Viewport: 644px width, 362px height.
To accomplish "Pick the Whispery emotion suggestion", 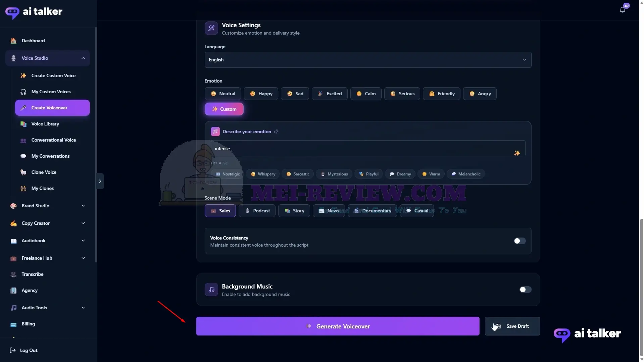I will 263,174.
